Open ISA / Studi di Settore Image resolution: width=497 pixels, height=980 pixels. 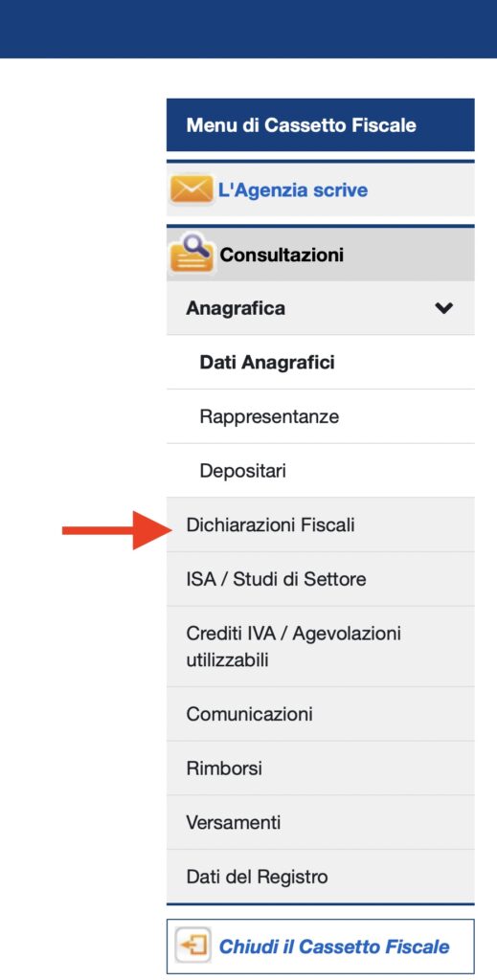click(x=321, y=579)
